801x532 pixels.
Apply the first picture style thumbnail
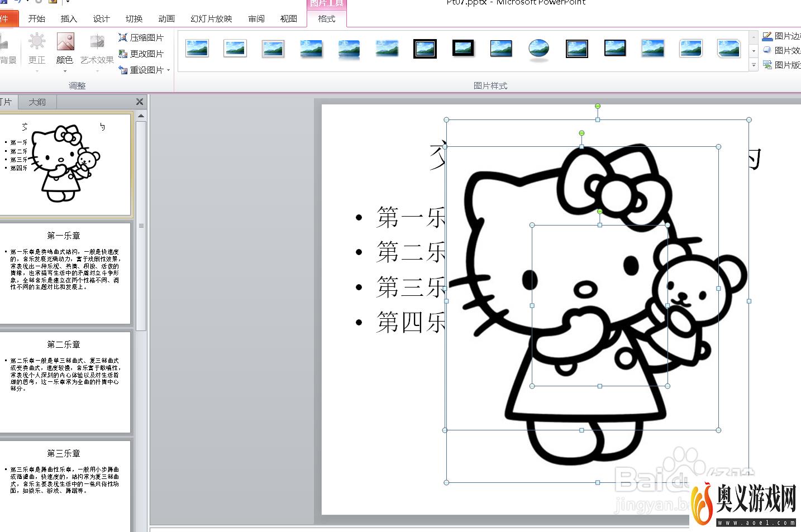pos(197,49)
